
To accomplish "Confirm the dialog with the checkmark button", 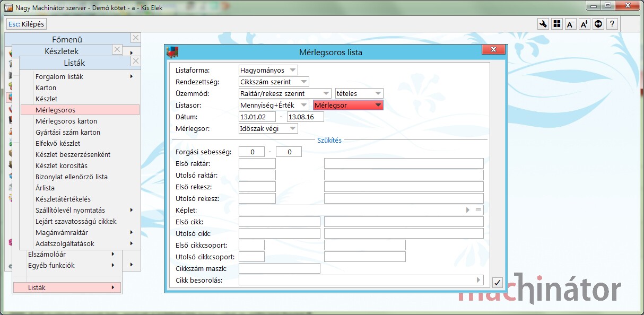I will point(497,283).
